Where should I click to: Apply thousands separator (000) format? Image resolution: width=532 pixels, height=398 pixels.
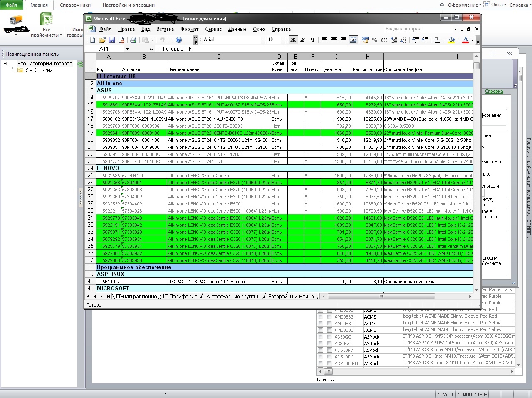pyautogui.click(x=384, y=40)
